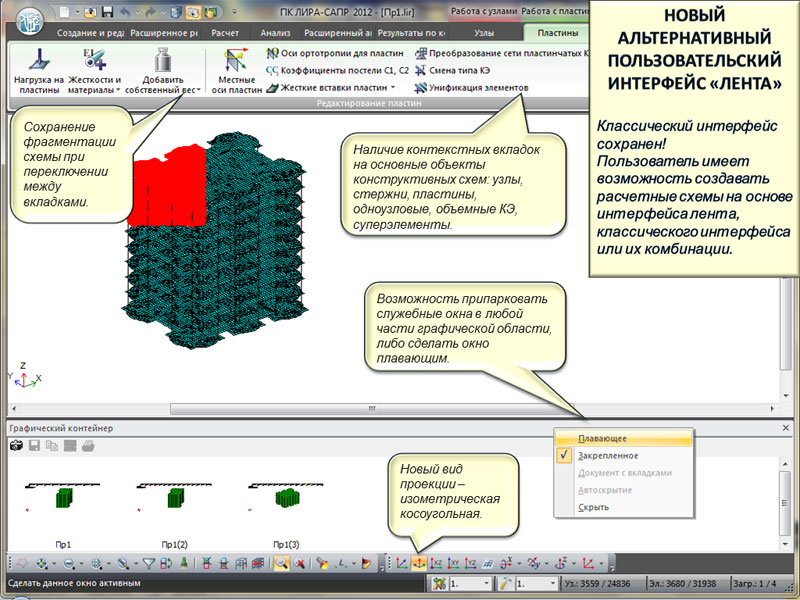Expand the Жесткости и материалы dropdown
The image size is (800, 600).
coord(95,84)
